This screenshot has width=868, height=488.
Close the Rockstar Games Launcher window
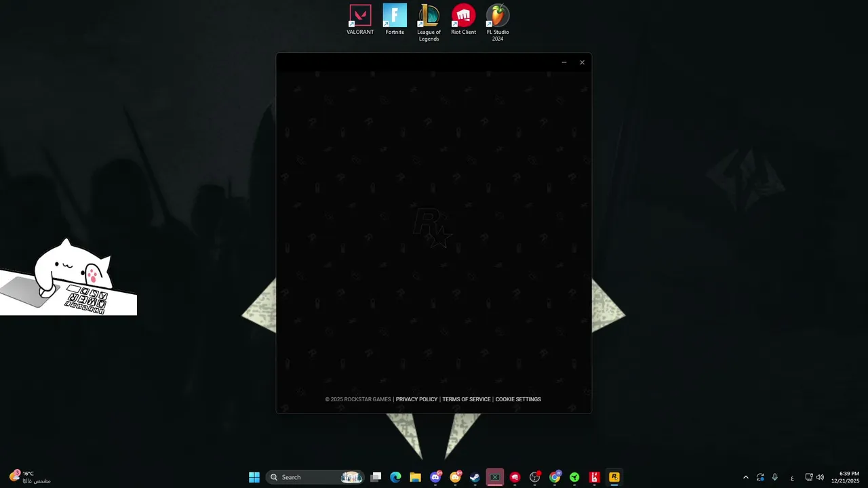pos(582,62)
